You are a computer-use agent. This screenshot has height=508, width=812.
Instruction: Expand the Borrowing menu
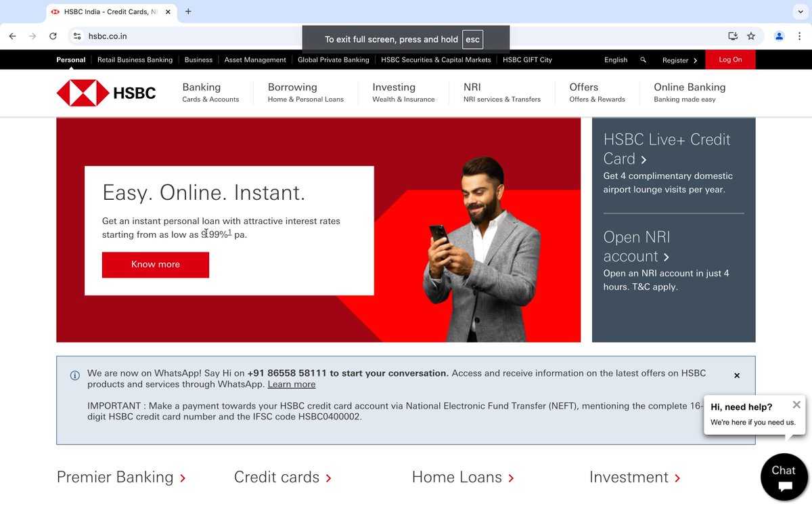pyautogui.click(x=306, y=93)
